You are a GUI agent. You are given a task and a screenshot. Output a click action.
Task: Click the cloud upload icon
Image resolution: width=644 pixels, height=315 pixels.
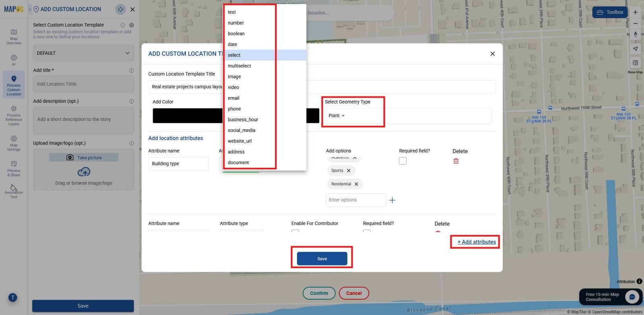coord(84,172)
